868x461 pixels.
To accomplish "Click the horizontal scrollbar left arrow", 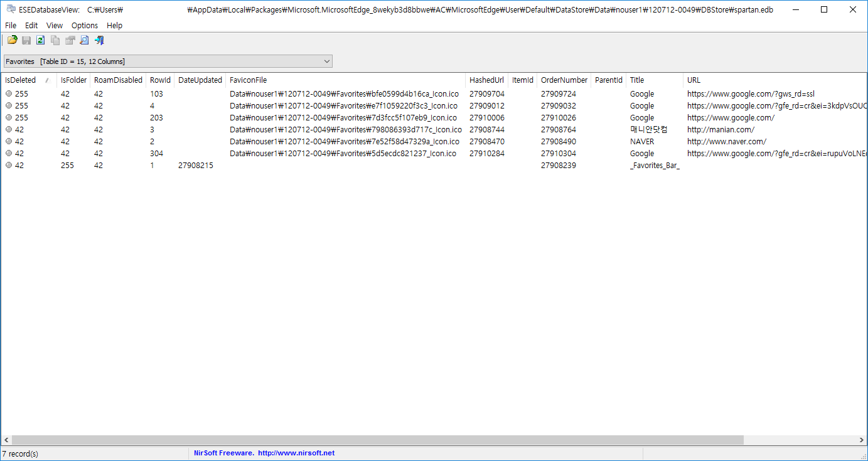I will [x=6, y=440].
